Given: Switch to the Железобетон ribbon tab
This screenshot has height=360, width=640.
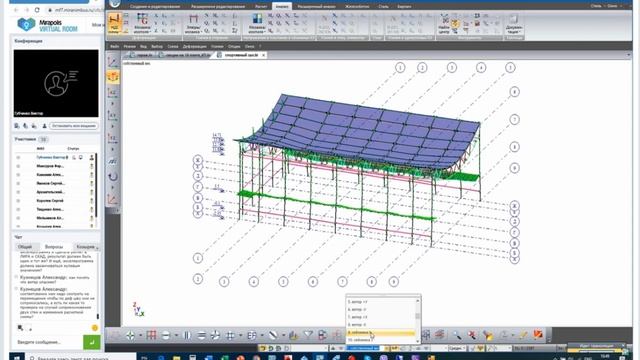Looking at the screenshot, I should (x=357, y=7).
